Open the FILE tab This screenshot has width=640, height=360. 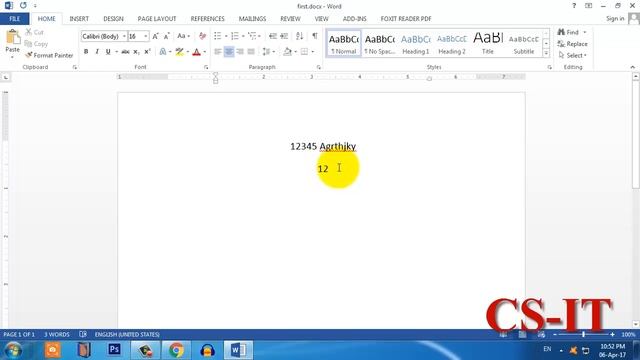pos(14,19)
